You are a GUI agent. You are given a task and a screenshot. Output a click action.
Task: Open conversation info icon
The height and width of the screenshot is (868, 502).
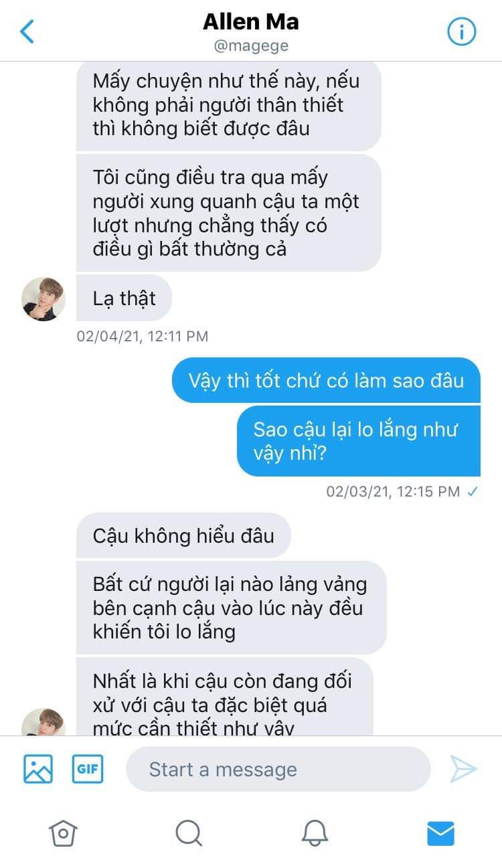(x=461, y=31)
